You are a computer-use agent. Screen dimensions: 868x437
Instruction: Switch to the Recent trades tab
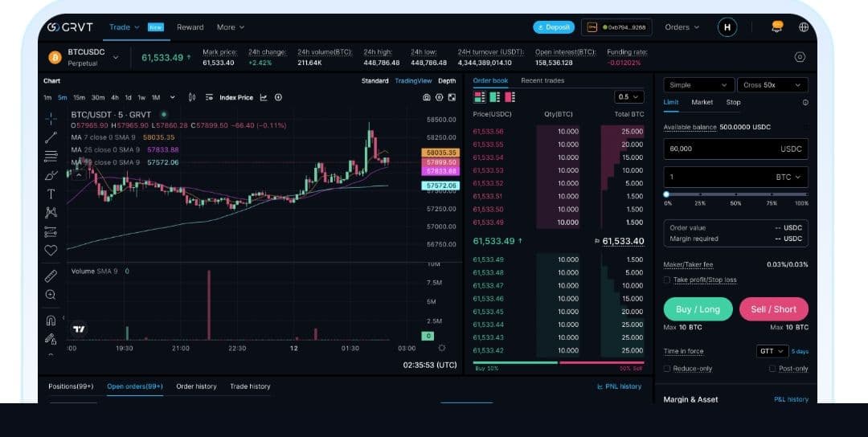tap(542, 80)
